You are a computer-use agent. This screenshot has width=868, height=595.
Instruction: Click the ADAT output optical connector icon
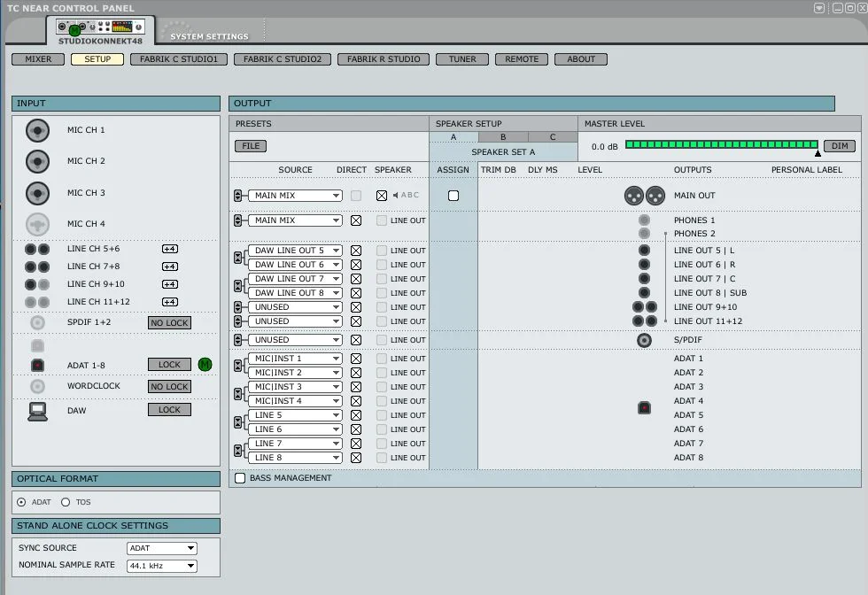644,408
